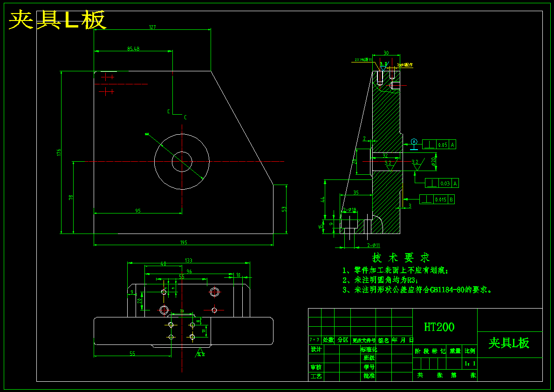The image size is (554, 392).
Task: Click the 0.05 perpendicularity tolerance value
Action: coord(443,144)
